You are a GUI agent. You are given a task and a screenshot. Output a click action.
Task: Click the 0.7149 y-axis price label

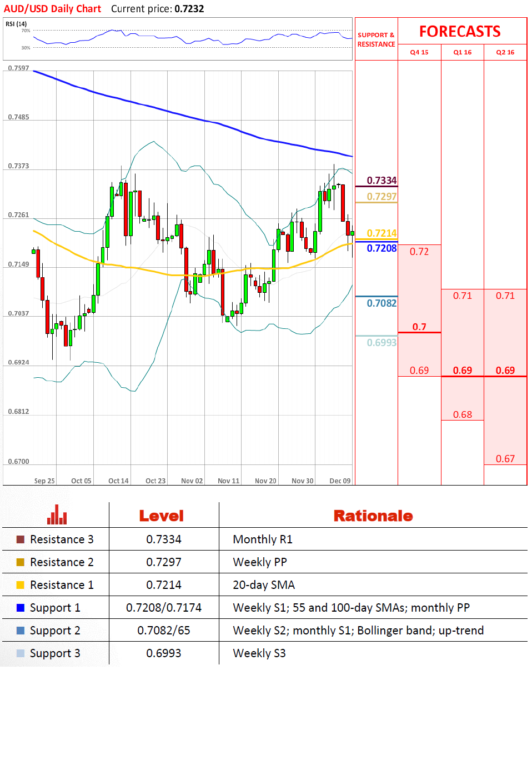[18, 264]
